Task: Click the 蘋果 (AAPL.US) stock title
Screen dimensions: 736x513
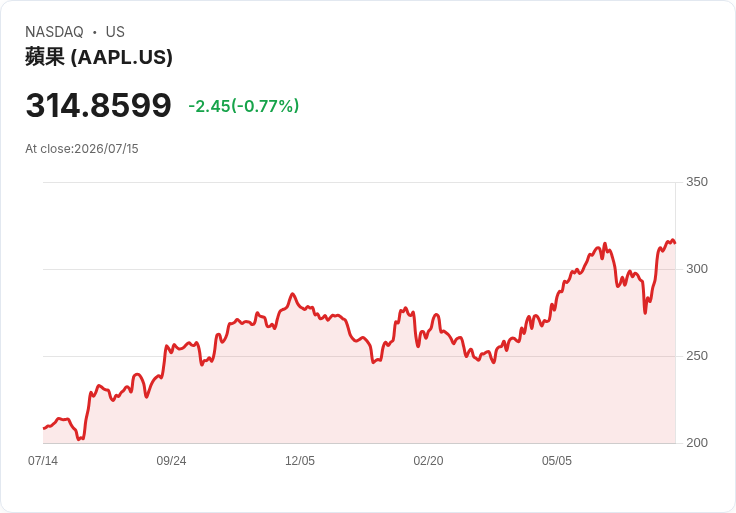Action: [99, 57]
